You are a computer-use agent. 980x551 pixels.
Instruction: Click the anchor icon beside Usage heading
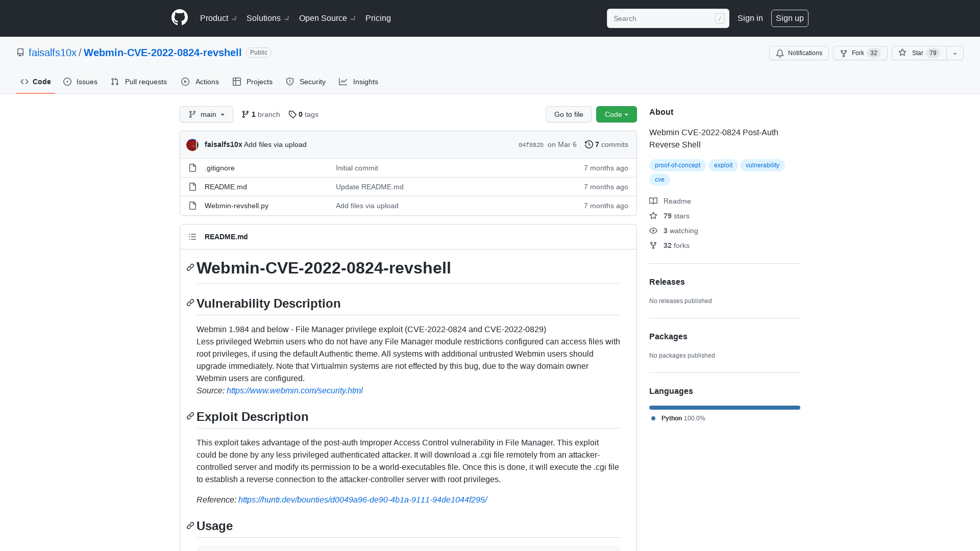pos(190,525)
